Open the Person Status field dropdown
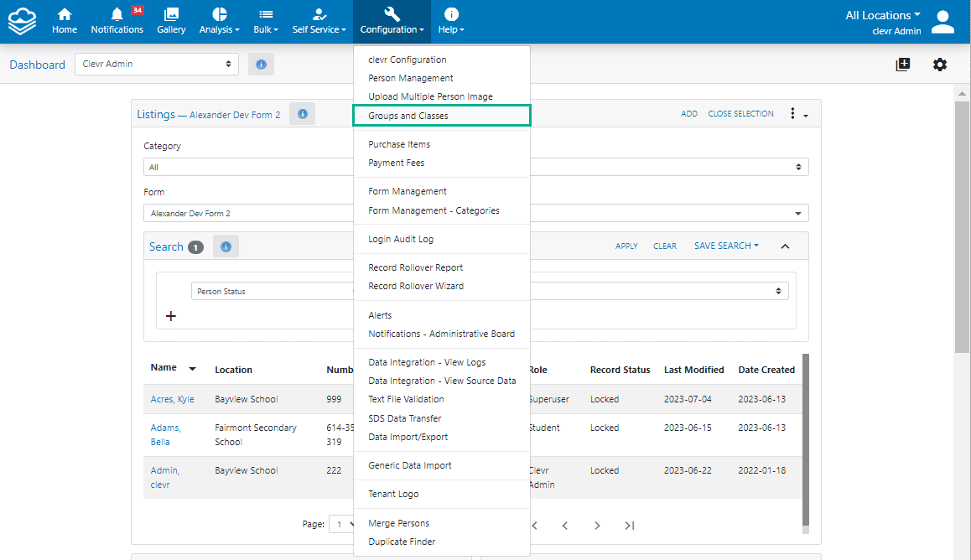Viewport: 971px width, 560px height. pyautogui.click(x=489, y=291)
